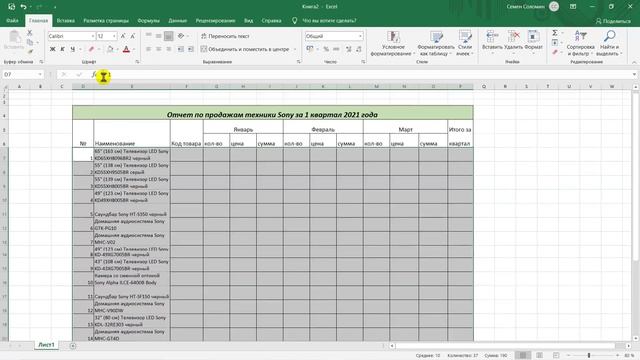Screen dimensions: 640x360
Task: Click the accounting number format icon
Action: (310, 49)
